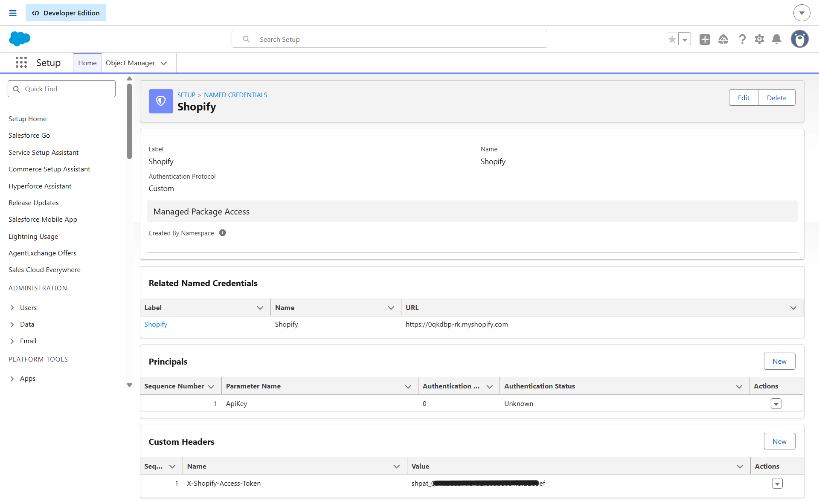Image resolution: width=819 pixels, height=504 pixels.
Task: Open the favorites list dropdown arrow
Action: click(x=685, y=39)
